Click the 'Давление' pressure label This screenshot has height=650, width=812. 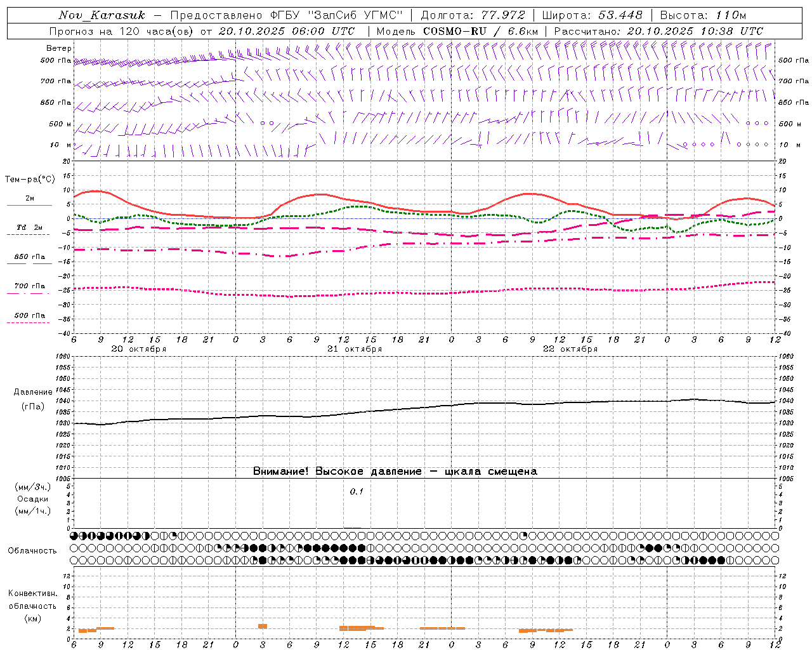(34, 392)
